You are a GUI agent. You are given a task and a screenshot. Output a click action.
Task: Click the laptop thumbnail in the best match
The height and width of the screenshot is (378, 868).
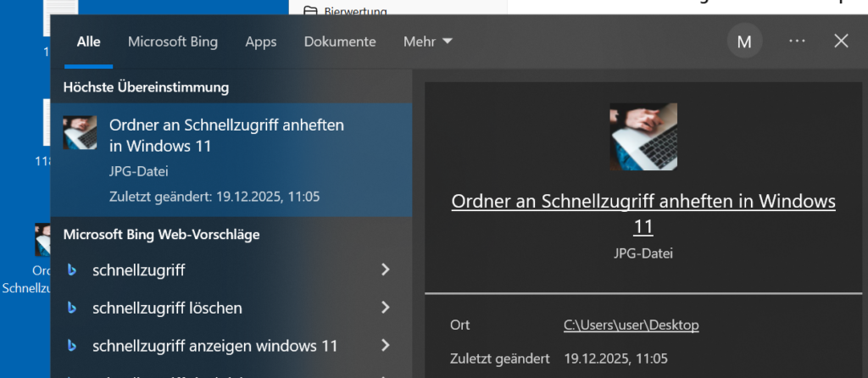coord(80,133)
